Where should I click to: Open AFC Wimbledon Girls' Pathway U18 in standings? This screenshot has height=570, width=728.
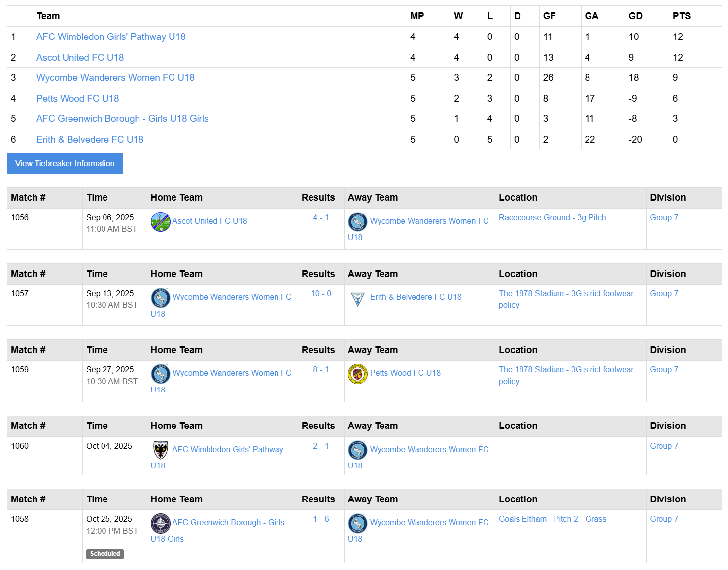pos(111,36)
